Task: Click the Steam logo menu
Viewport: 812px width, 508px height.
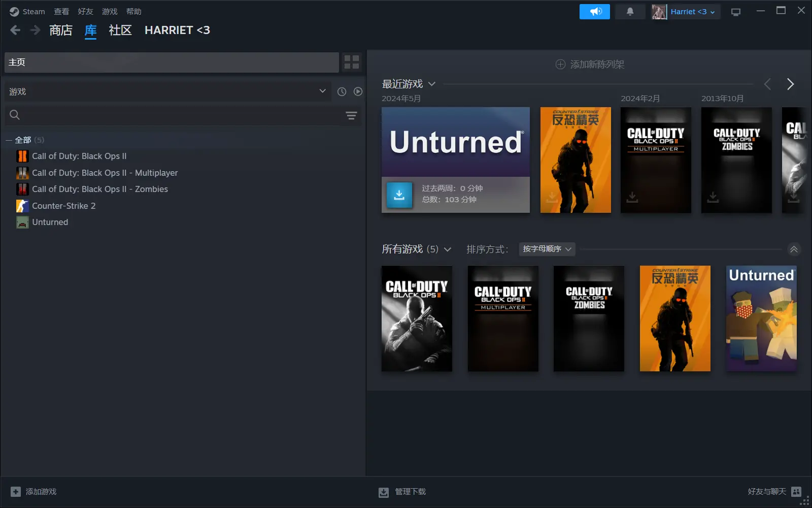Action: [27, 11]
